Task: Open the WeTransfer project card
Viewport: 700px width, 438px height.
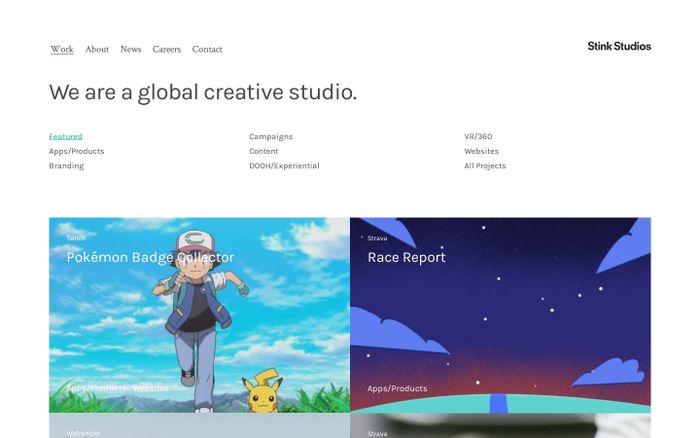Action: 199,426
